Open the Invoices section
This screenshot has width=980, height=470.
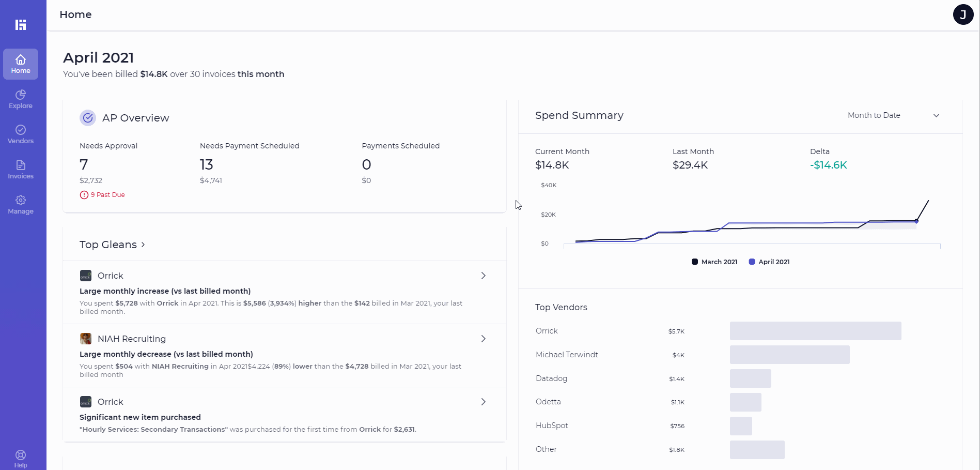[x=21, y=170]
